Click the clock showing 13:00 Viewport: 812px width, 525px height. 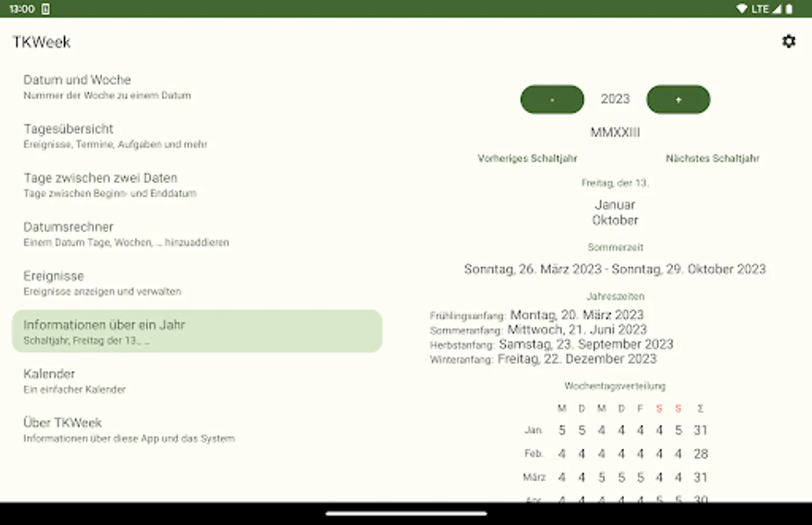22,9
